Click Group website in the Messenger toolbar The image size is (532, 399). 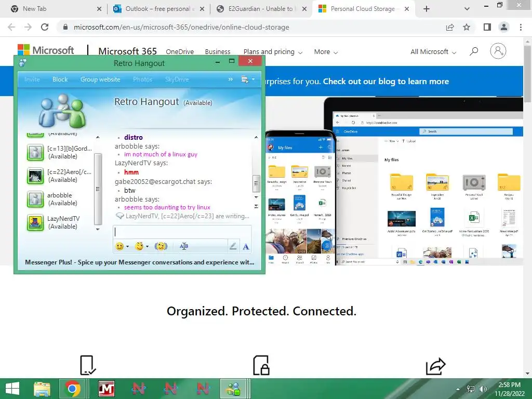(x=100, y=79)
